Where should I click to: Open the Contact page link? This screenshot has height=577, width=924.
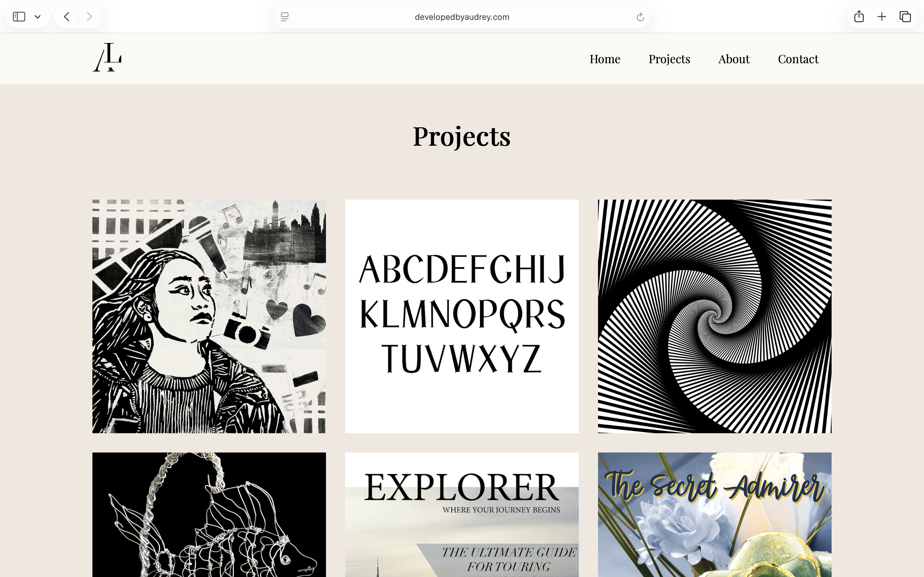pos(798,59)
